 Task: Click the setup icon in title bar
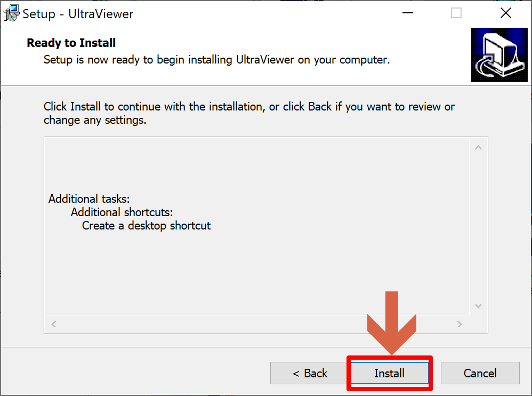tap(11, 13)
